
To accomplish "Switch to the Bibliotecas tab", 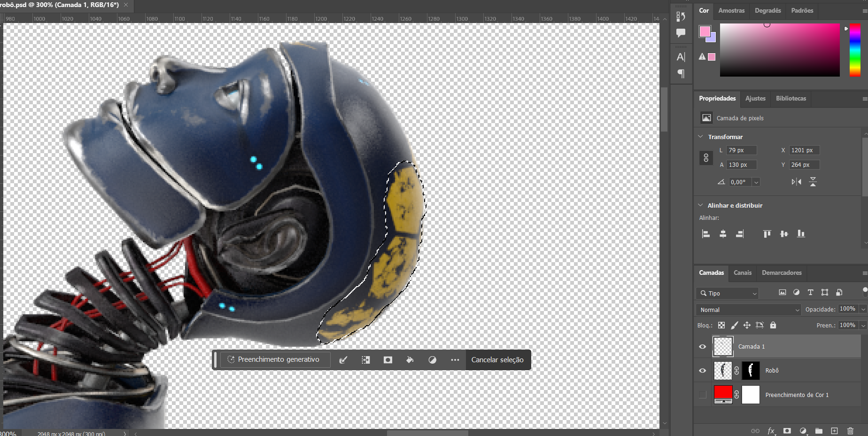I will [x=791, y=98].
